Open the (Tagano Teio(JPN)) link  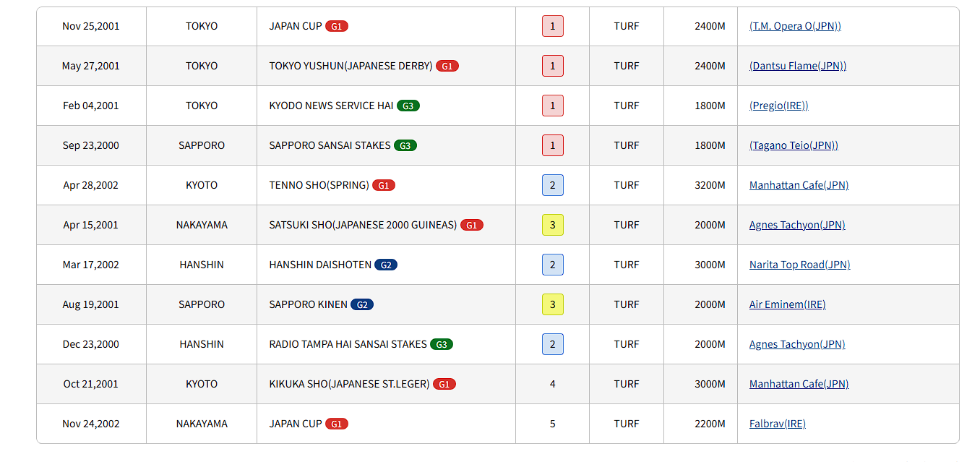[x=794, y=145]
